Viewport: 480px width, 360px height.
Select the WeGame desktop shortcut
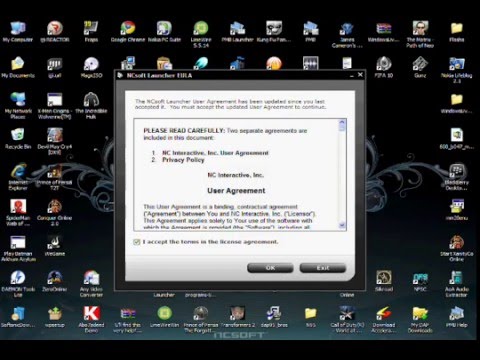click(55, 246)
